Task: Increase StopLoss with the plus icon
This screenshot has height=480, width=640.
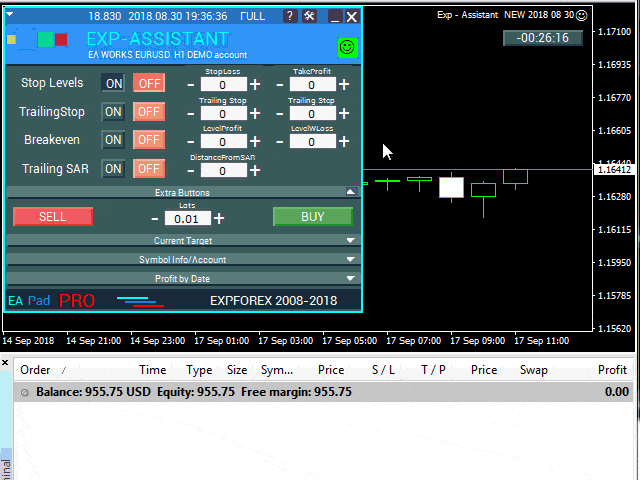Action: pyautogui.click(x=255, y=85)
